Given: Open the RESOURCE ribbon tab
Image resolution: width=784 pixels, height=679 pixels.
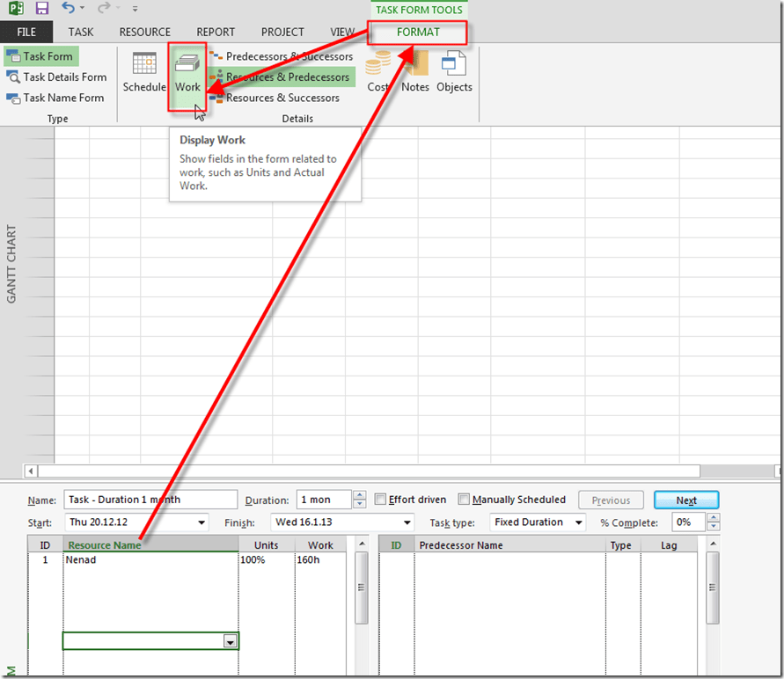Looking at the screenshot, I should coord(144,33).
